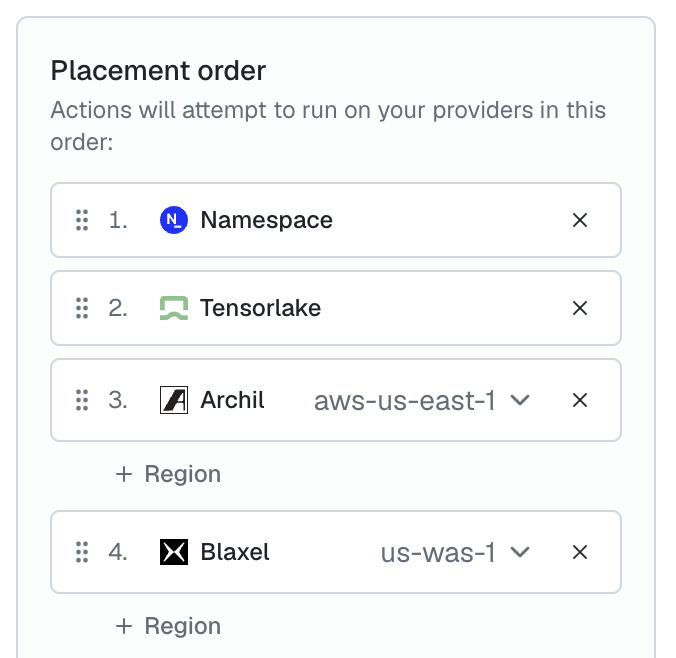
Task: Click the Namespace provider logo icon
Action: 174,220
